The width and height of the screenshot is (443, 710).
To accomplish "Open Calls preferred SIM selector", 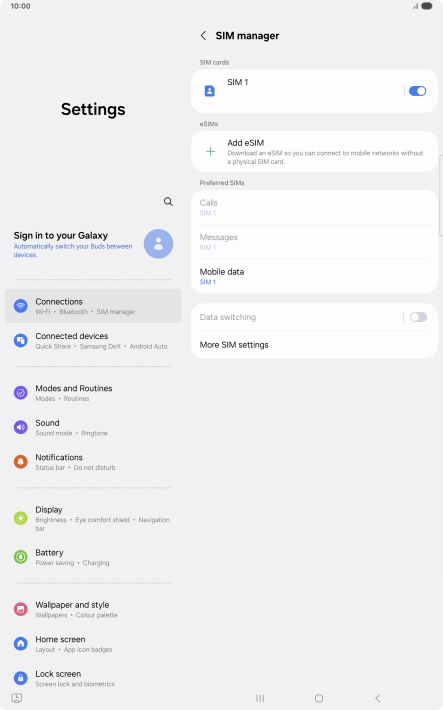I will point(314,207).
